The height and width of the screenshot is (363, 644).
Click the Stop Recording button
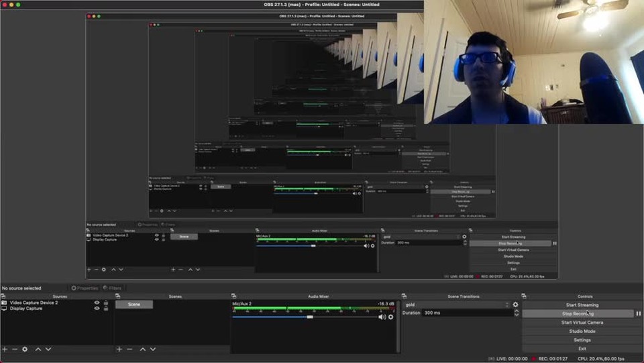578,313
